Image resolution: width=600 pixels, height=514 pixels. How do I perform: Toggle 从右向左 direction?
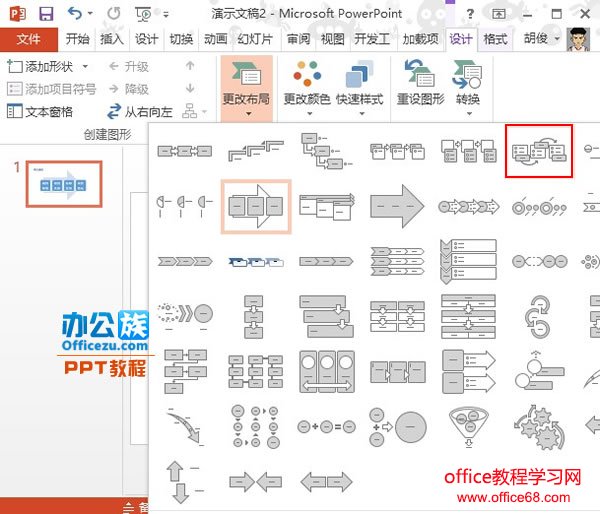click(140, 112)
